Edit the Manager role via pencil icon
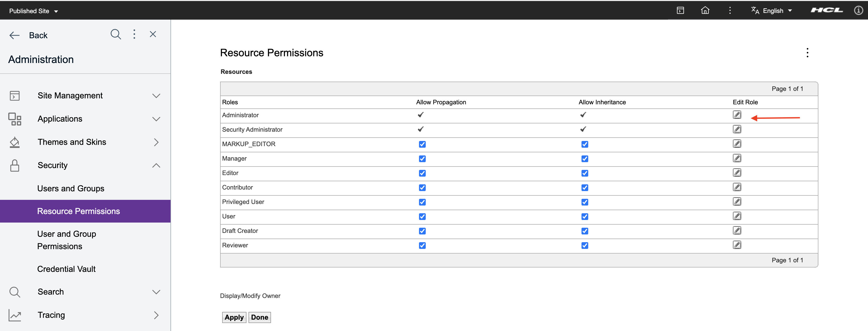Viewport: 868px width, 331px height. pos(737,158)
